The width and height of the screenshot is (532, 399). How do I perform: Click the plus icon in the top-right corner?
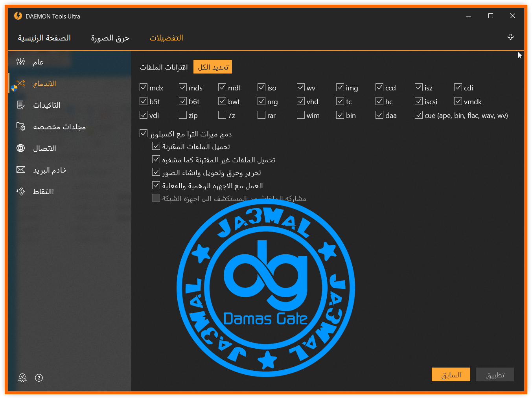pos(510,37)
